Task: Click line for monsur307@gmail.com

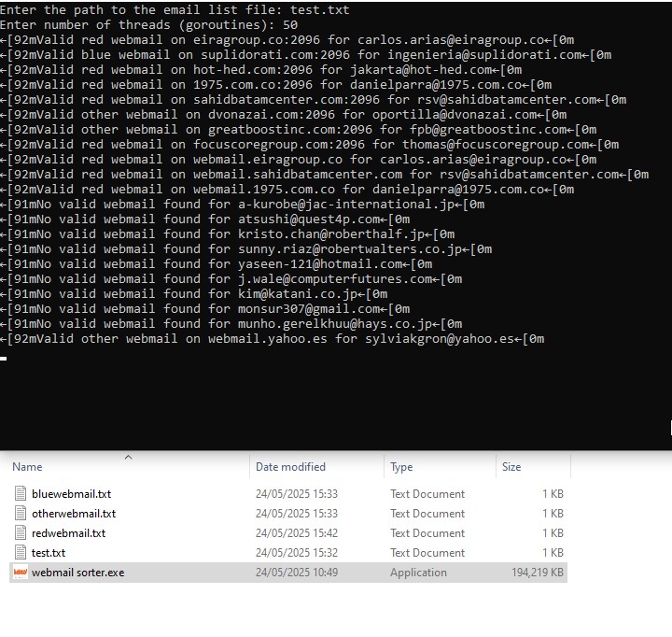Action: pos(204,309)
